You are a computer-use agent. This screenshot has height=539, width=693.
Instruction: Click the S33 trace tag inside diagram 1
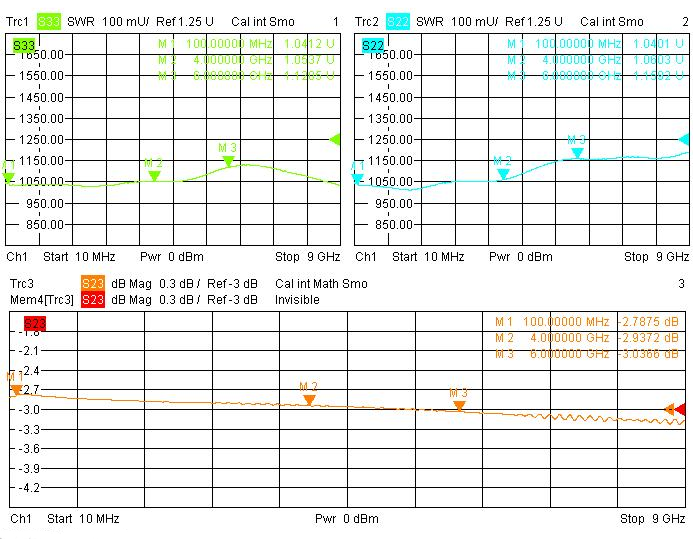click(24, 45)
